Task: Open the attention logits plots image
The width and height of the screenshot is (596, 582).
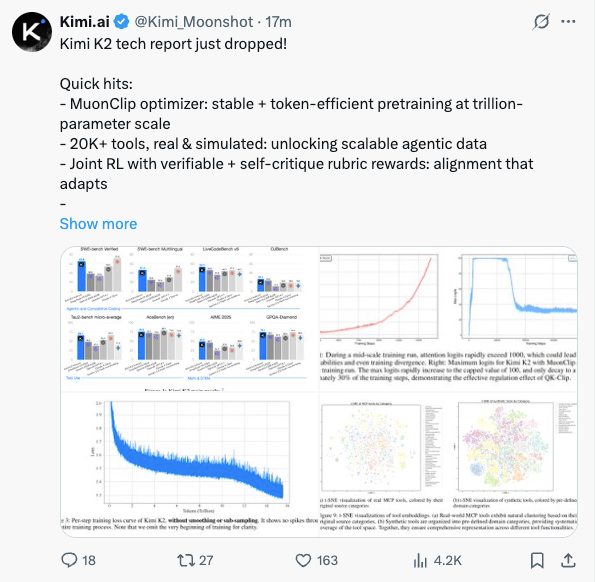Action: coord(449,319)
